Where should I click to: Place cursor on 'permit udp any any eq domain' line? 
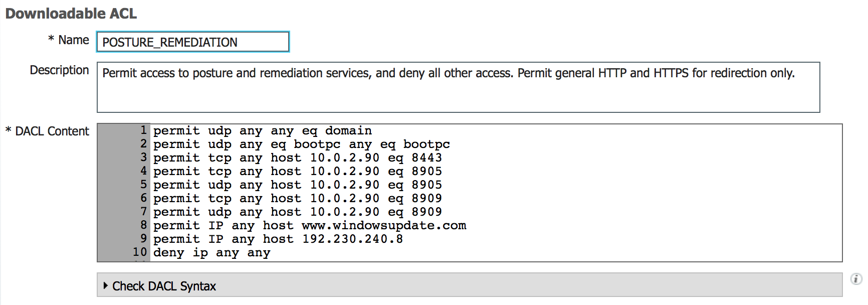coord(262,131)
